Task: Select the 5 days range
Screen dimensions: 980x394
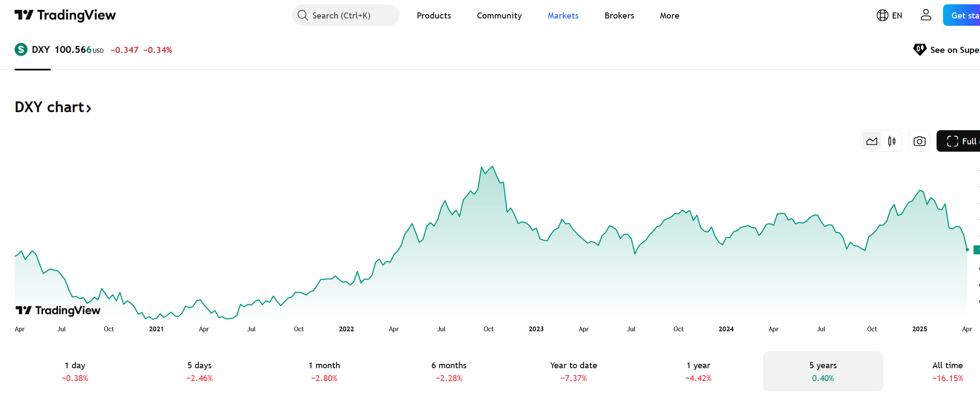Action: [200, 372]
